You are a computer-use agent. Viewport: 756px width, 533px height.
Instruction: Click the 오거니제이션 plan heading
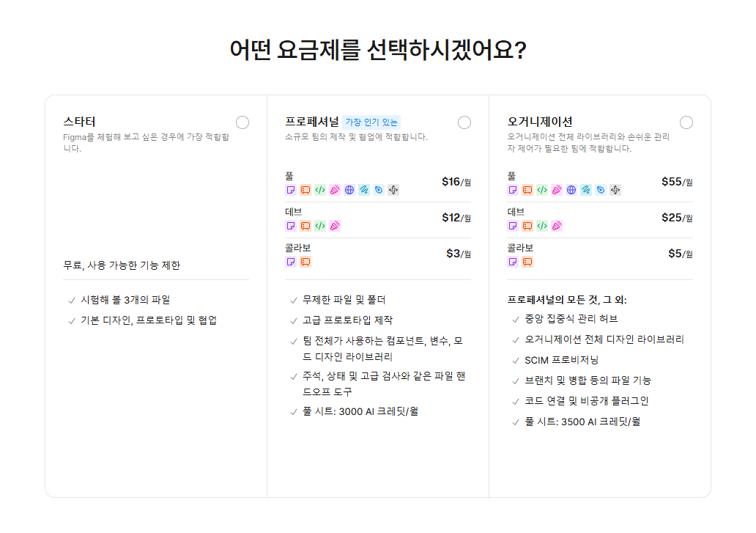pos(540,122)
